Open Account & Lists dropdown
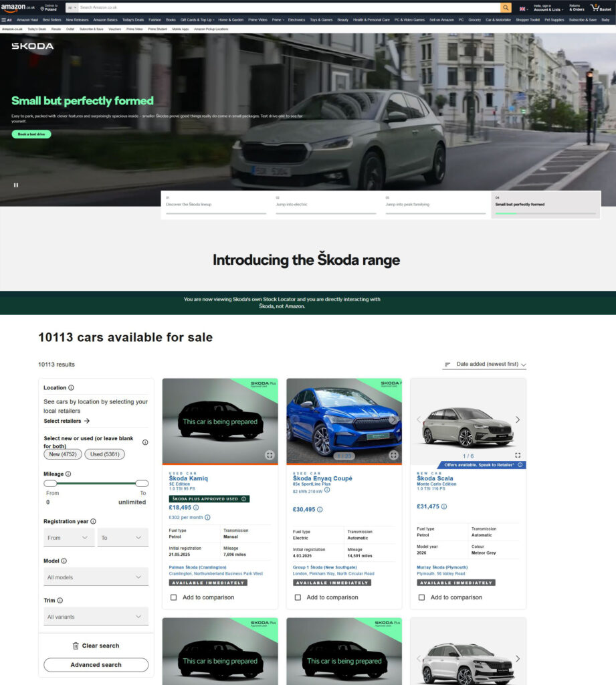 point(548,7)
